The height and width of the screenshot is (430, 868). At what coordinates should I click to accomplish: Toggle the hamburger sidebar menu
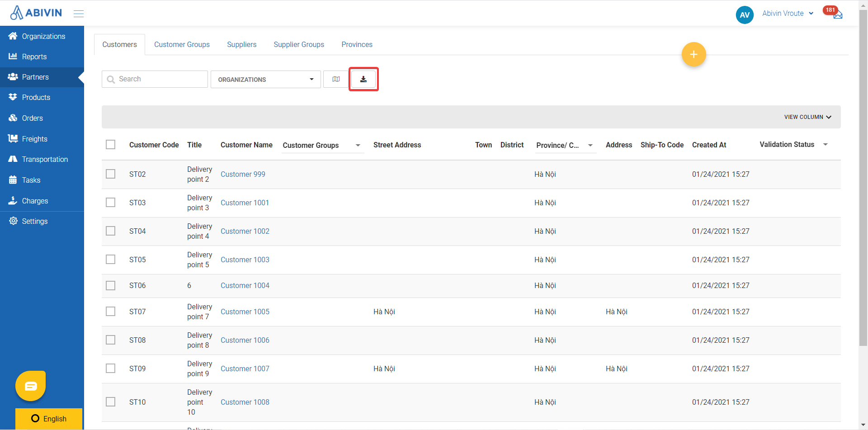[79, 14]
